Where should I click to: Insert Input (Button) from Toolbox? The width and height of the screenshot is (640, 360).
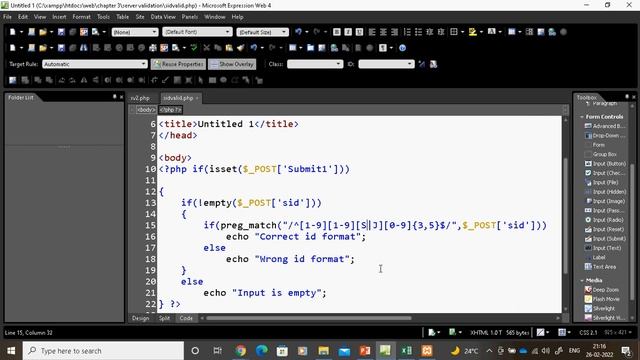(x=605, y=164)
